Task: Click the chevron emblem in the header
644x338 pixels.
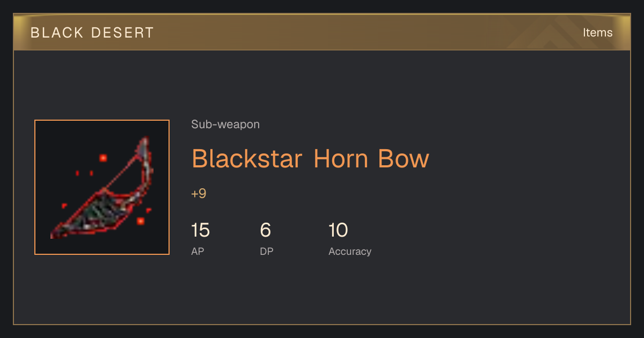Action: coord(553,32)
